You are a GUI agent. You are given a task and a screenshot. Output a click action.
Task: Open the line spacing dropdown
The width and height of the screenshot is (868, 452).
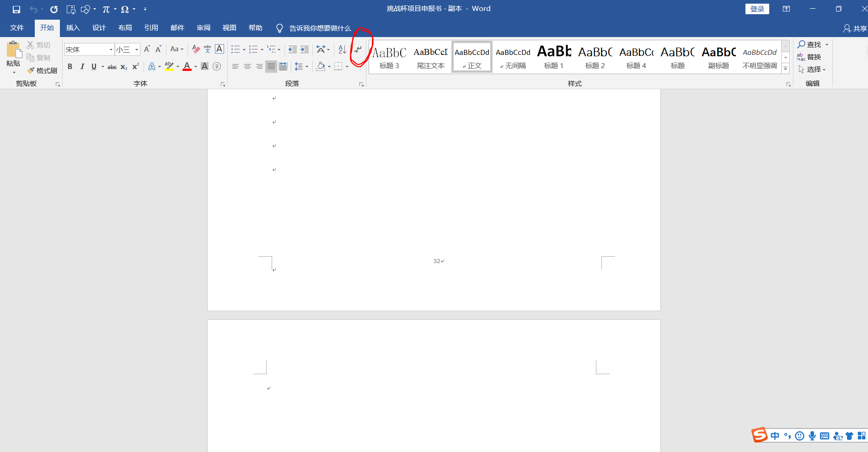[301, 66]
